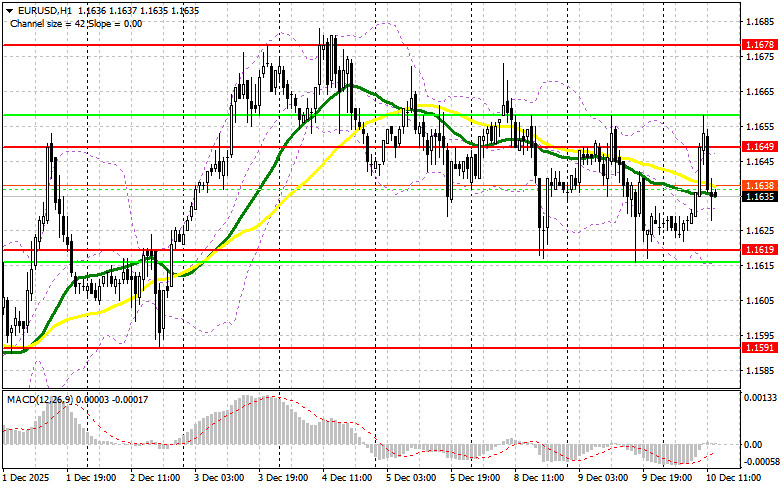Click the 1.1655 price scale value
The width and height of the screenshot is (781, 489).
coord(759,126)
